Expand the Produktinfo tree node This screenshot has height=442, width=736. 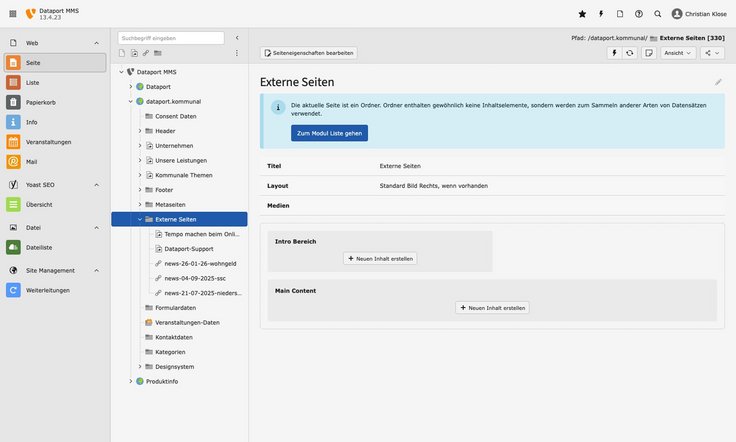[x=130, y=381]
